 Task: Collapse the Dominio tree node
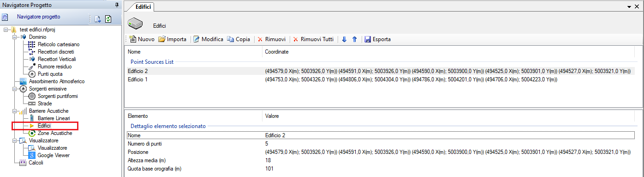pos(15,37)
